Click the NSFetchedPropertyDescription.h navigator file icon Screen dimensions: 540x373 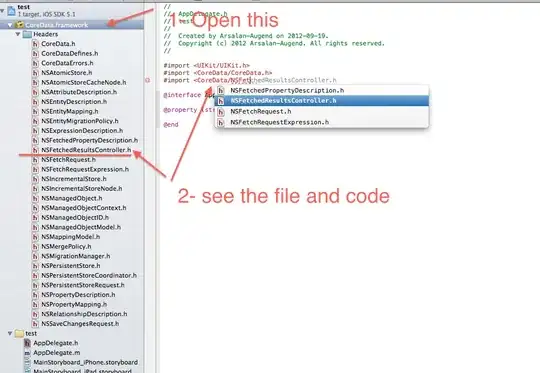click(x=35, y=140)
